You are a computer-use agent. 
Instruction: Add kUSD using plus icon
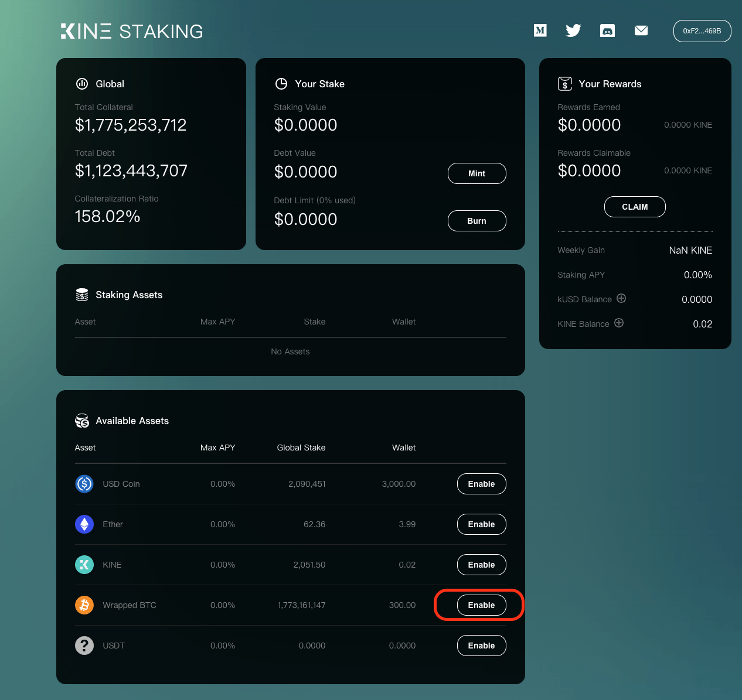[x=621, y=298]
